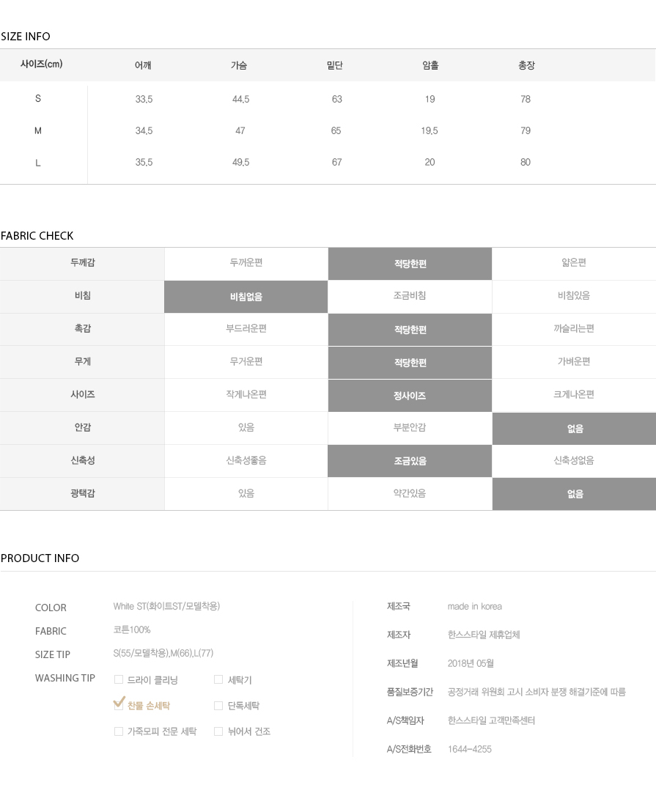Click the highlighted 비침없음 cell
Image resolution: width=656 pixels, height=812 pixels.
[x=246, y=297]
